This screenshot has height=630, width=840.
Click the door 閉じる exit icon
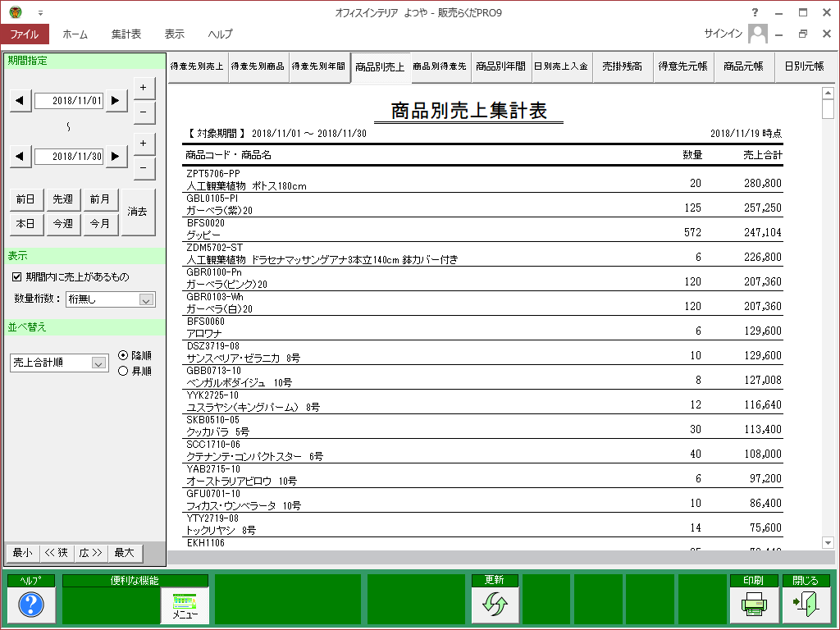(x=806, y=605)
